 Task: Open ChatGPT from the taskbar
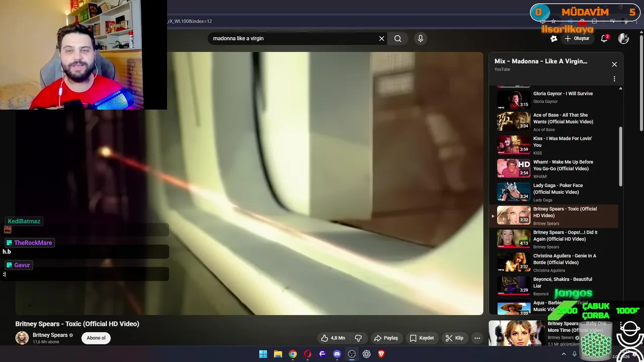[x=367, y=354]
